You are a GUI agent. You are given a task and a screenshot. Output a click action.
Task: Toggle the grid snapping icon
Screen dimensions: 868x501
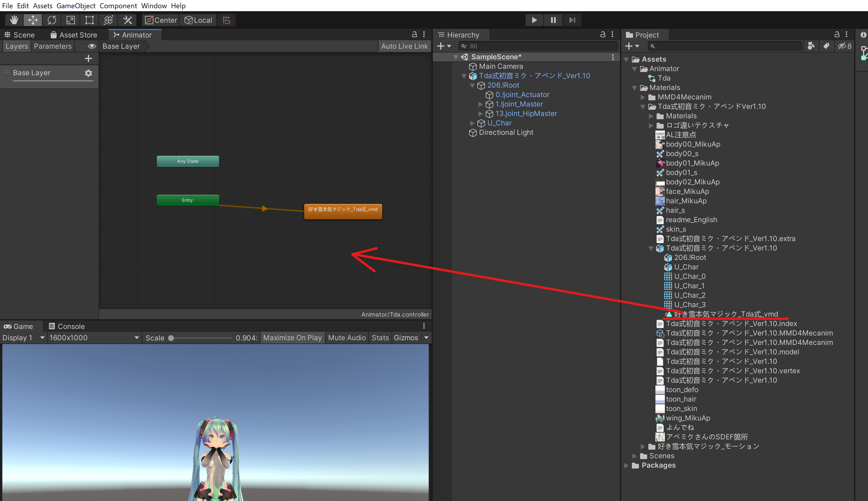tap(226, 20)
